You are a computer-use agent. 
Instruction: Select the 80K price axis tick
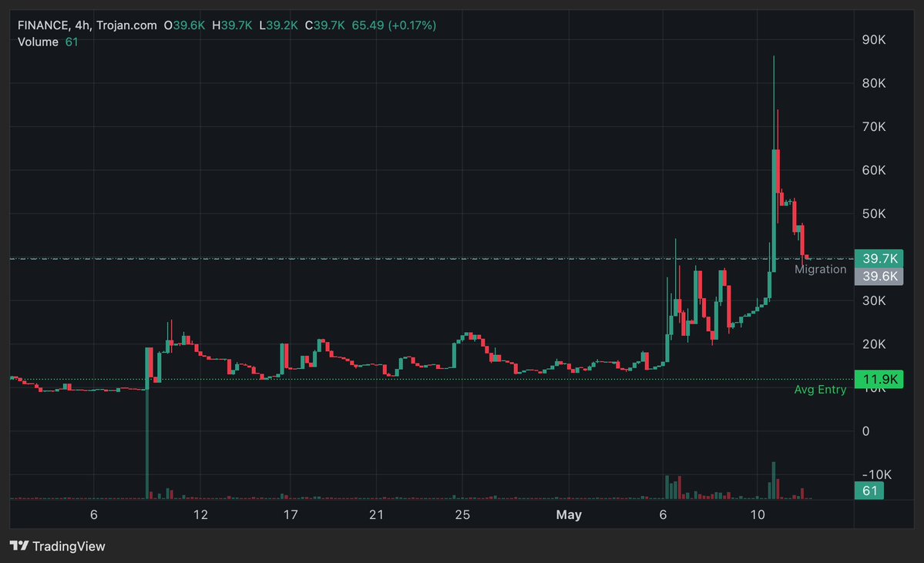(874, 83)
